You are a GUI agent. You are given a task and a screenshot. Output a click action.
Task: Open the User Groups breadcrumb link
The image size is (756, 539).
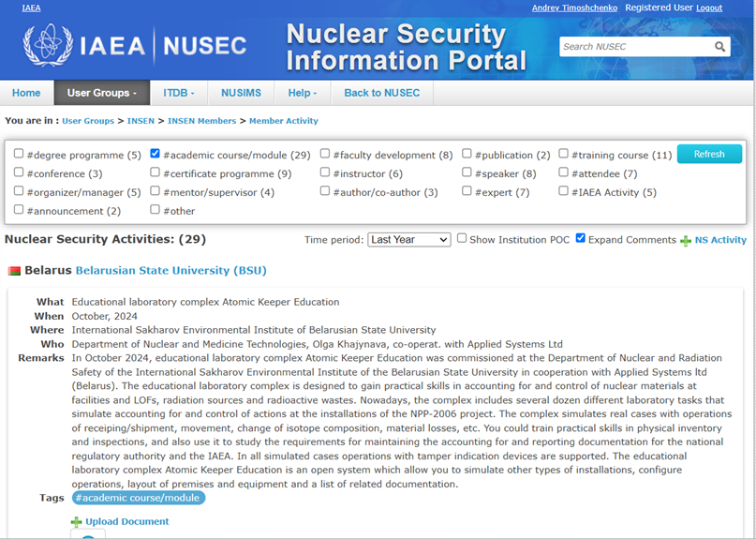click(88, 121)
